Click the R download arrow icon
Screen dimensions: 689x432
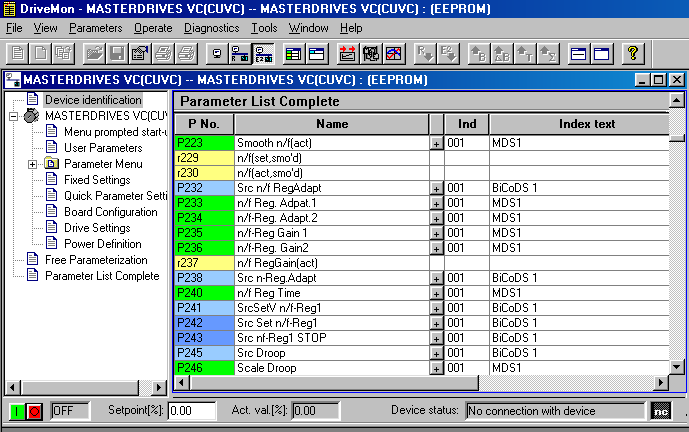click(425, 54)
